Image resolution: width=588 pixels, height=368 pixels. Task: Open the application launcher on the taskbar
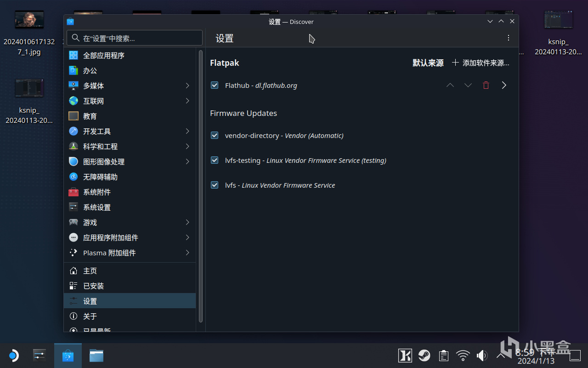[13, 356]
